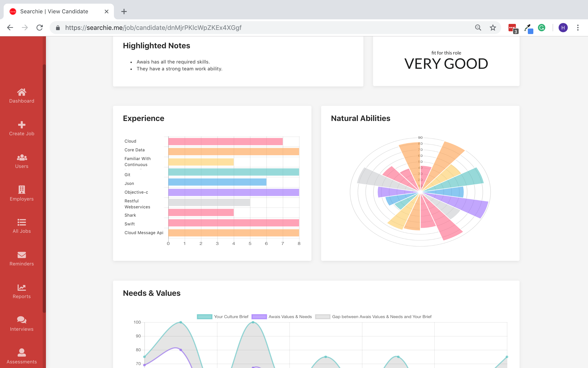Viewport: 588px width, 368px height.
Task: Click the Needs & Values heading
Action: [152, 293]
